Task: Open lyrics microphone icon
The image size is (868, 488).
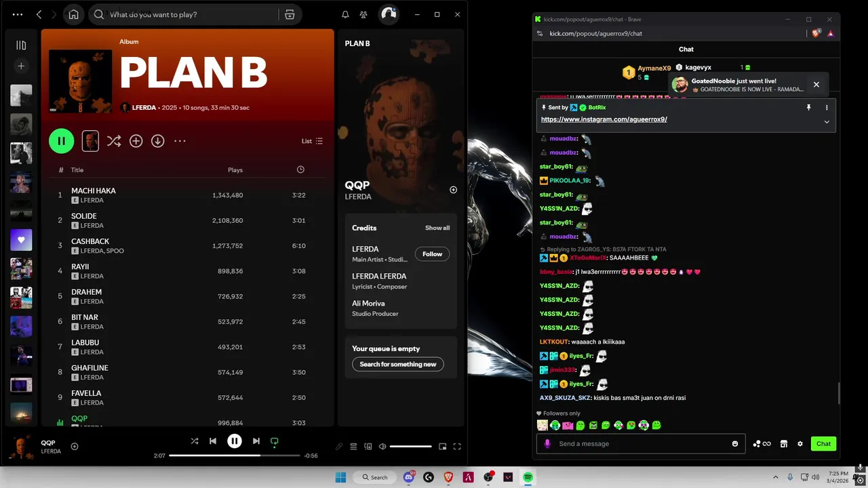Action: (x=339, y=447)
